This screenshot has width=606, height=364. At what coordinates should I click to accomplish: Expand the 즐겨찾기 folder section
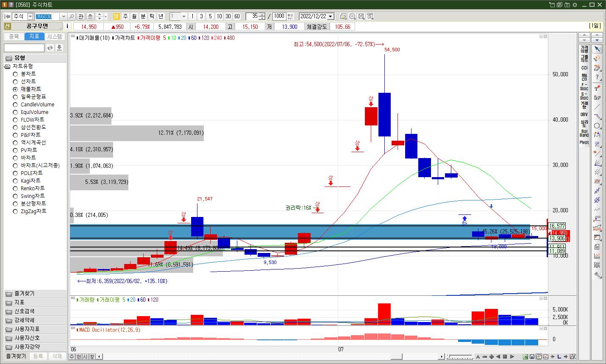point(35,293)
